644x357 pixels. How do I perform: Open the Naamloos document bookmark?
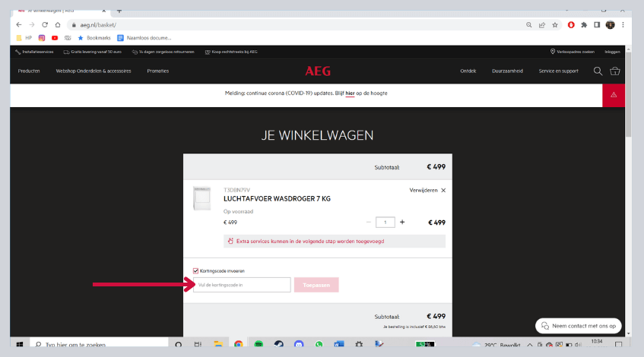point(144,38)
